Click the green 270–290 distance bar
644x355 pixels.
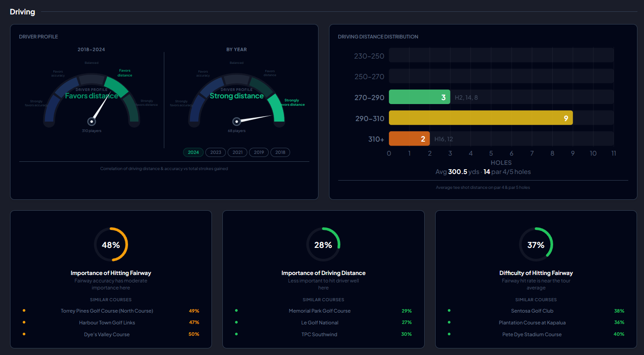419,97
